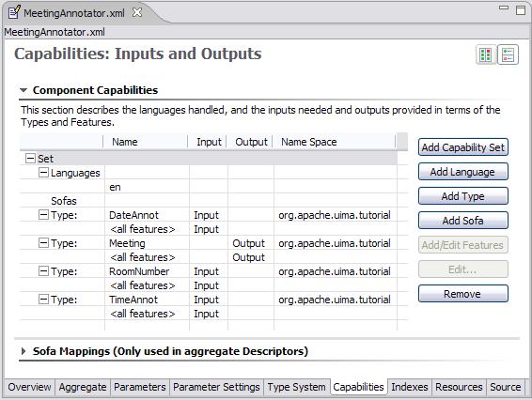Open the Type System tab
532x400 pixels.
pyautogui.click(x=296, y=387)
